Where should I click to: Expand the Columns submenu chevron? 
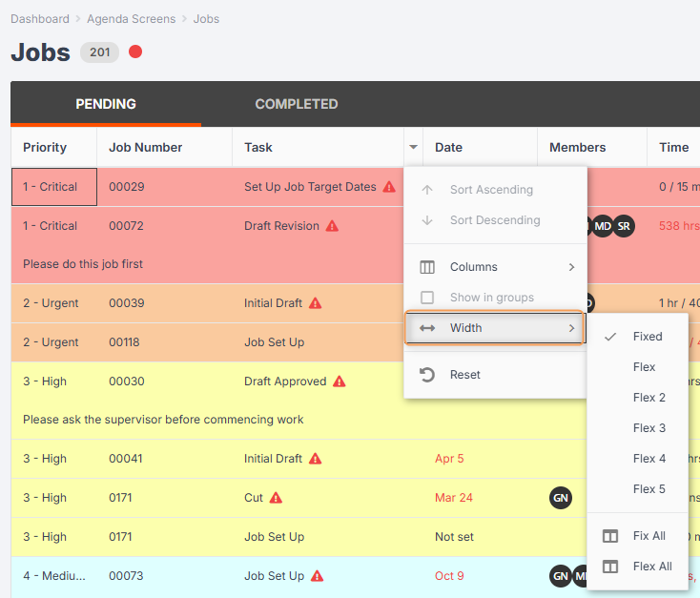coord(572,267)
